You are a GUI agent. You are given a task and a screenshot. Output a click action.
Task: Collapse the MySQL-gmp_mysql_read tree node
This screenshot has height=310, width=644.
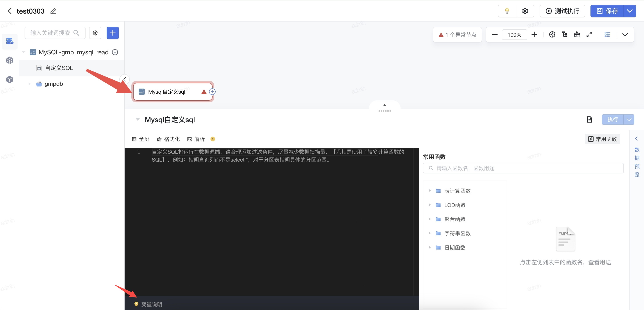click(x=23, y=52)
